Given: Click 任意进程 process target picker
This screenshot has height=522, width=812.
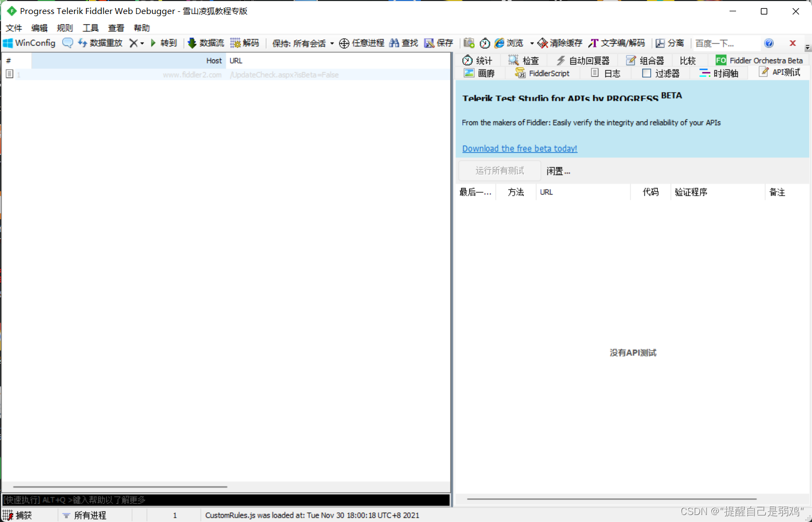Looking at the screenshot, I should click(x=362, y=43).
